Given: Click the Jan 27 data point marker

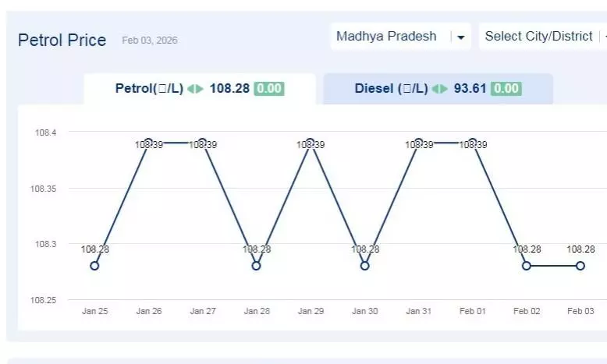Looking at the screenshot, I should pos(202,143).
